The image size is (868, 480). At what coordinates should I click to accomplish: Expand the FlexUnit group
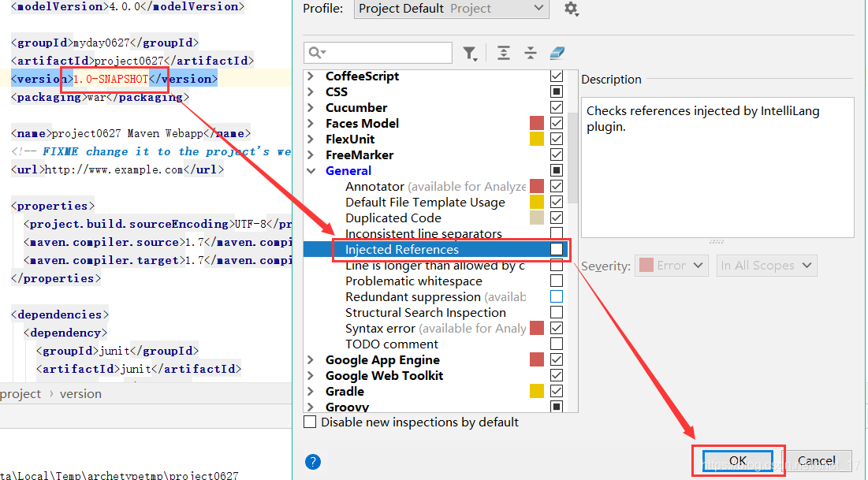311,139
